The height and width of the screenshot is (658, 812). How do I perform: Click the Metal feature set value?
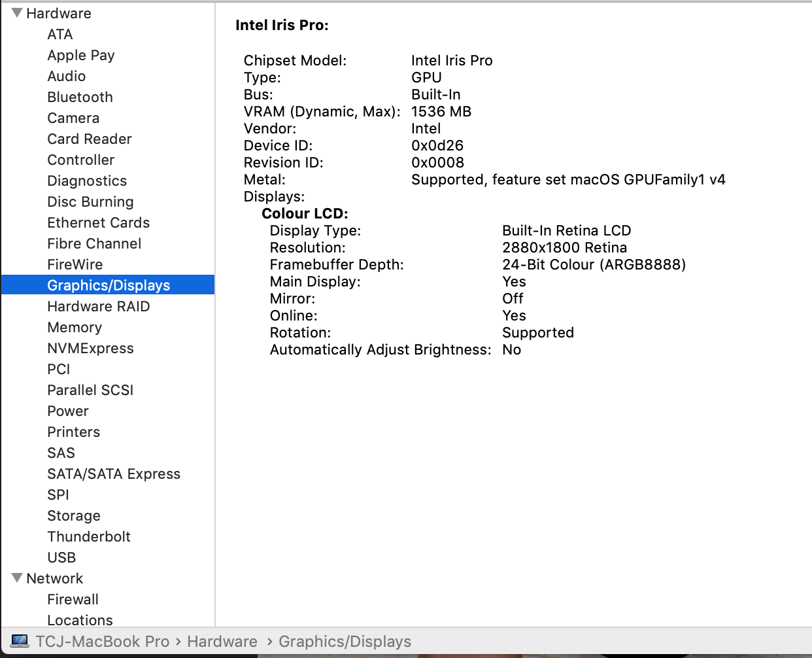(x=568, y=179)
